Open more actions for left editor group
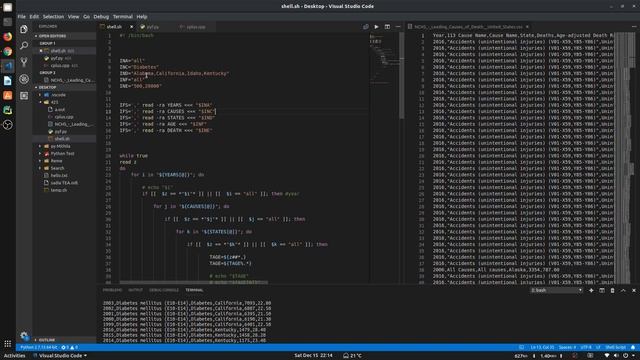Screen dimensions: 640x360 pyautogui.click(x=398, y=27)
